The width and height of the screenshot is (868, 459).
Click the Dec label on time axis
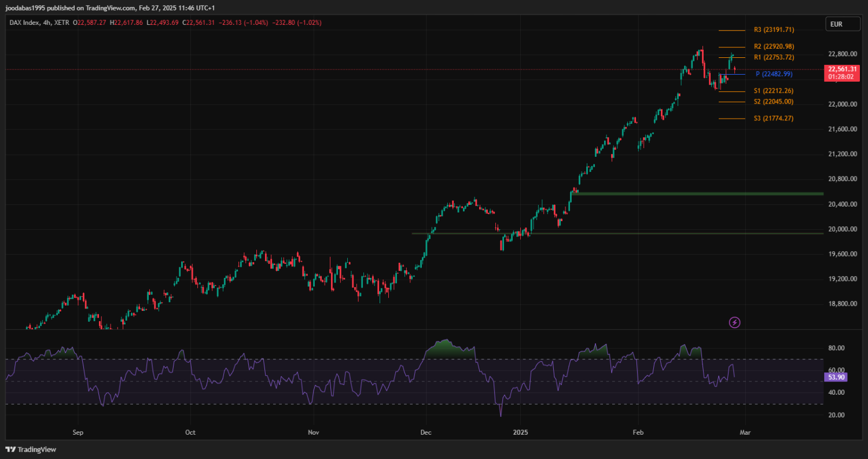pyautogui.click(x=426, y=432)
